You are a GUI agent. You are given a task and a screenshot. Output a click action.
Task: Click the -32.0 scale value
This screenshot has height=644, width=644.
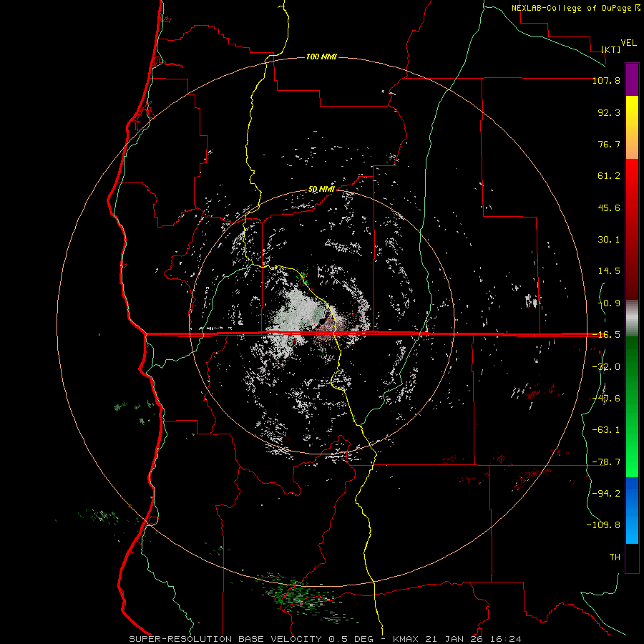click(606, 367)
